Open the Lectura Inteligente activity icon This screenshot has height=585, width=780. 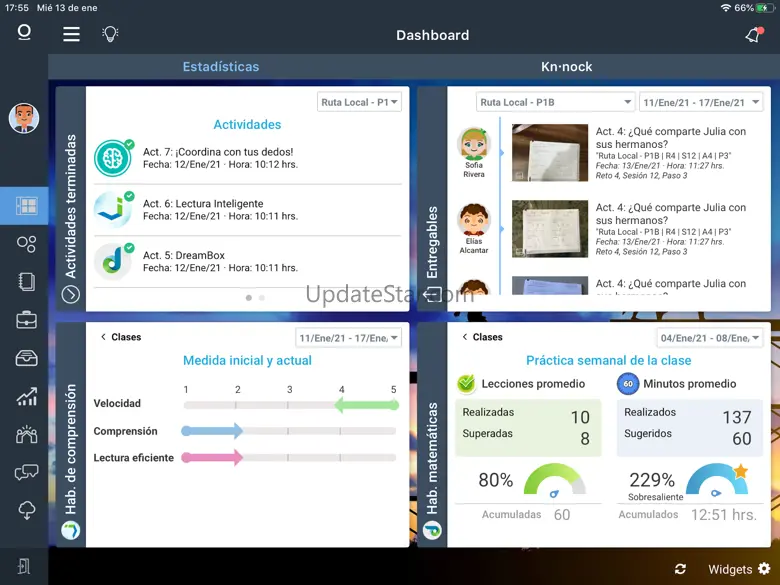[113, 210]
